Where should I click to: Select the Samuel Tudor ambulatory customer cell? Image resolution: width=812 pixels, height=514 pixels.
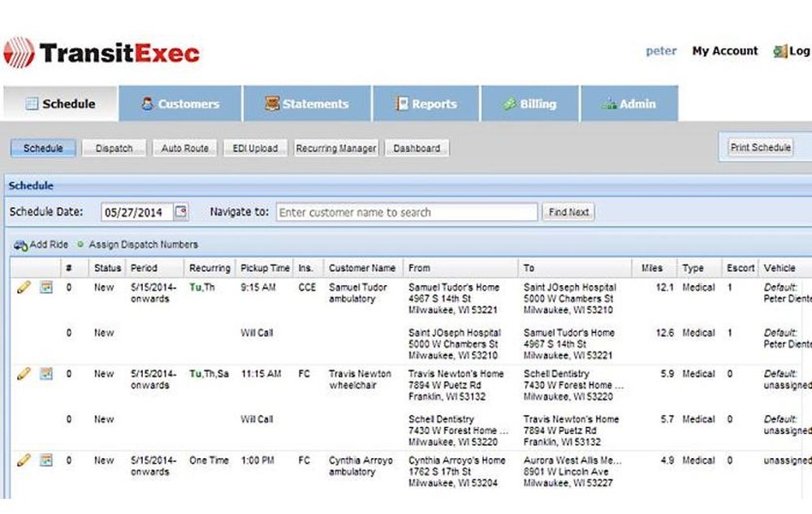pyautogui.click(x=358, y=293)
